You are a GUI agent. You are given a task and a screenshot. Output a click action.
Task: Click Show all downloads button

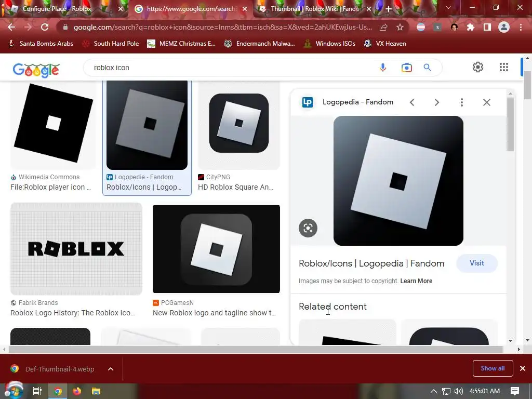coord(493,368)
